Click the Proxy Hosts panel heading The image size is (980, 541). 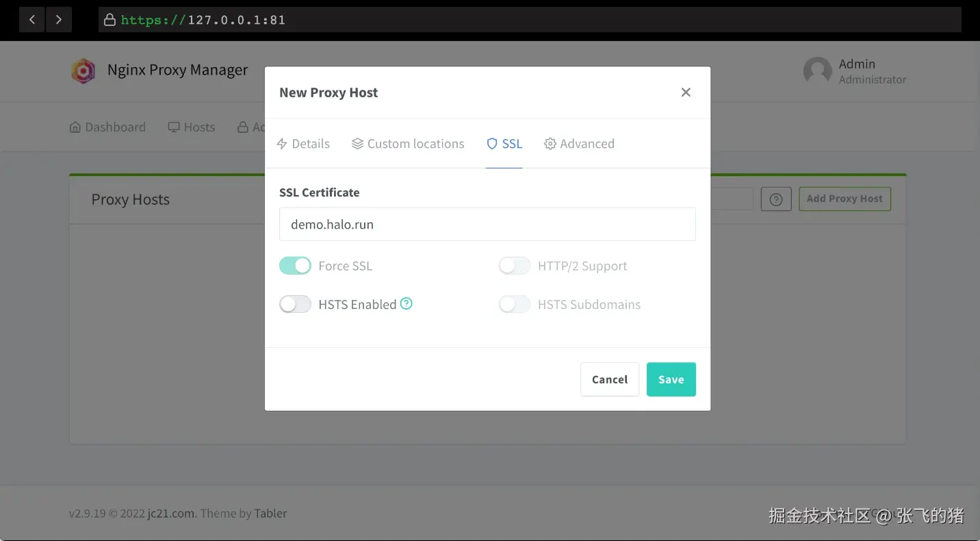pos(131,200)
